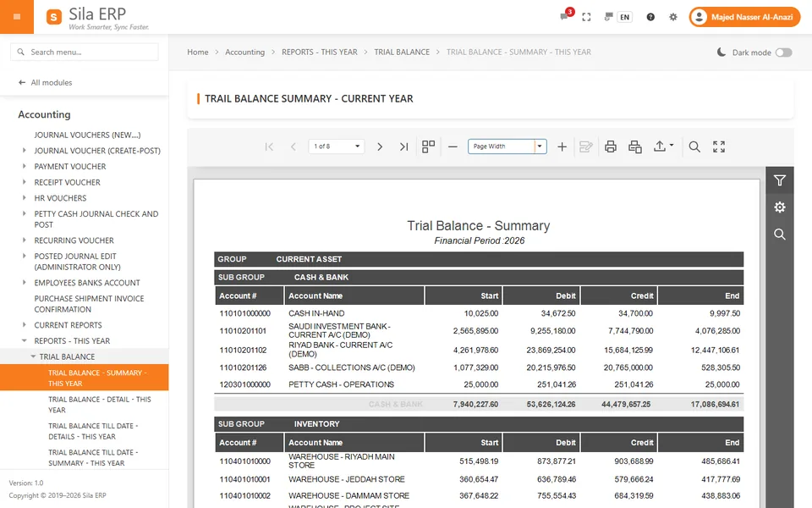The height and width of the screenshot is (508, 812).
Task: Jump to last report page
Action: [x=404, y=146]
